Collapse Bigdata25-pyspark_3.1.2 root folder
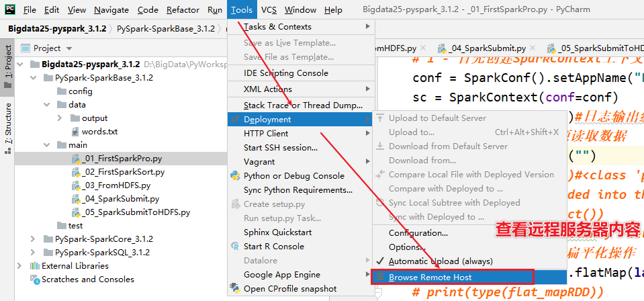The width and height of the screenshot is (644, 301). pos(21,64)
